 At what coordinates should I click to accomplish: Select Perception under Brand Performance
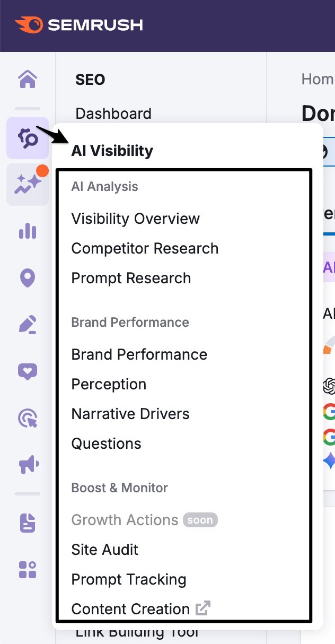click(109, 384)
